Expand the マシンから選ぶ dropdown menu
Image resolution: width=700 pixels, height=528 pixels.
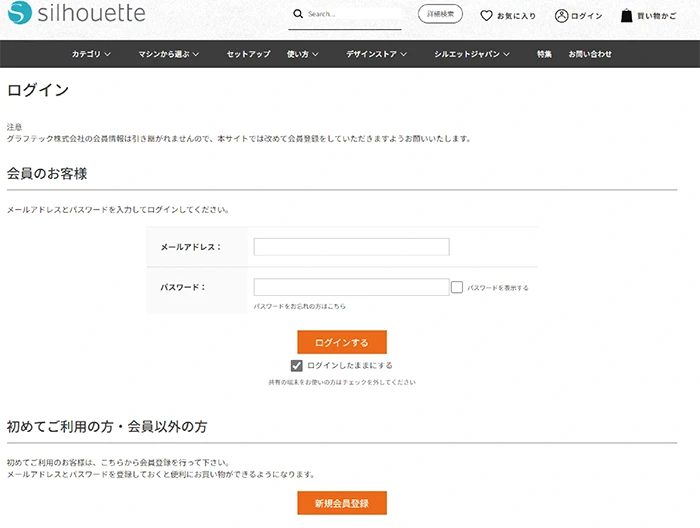coord(169,54)
